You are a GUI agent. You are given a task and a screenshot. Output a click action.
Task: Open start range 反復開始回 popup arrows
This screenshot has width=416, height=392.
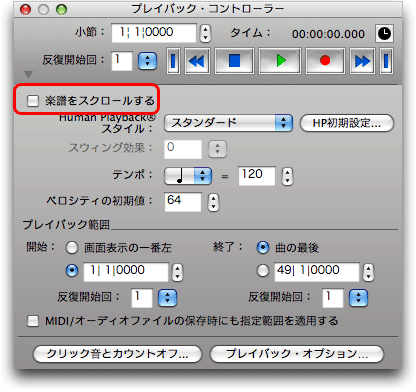167,298
